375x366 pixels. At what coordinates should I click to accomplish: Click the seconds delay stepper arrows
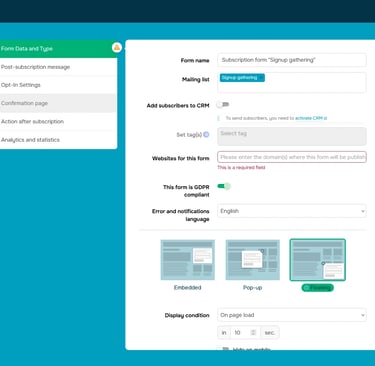click(253, 333)
